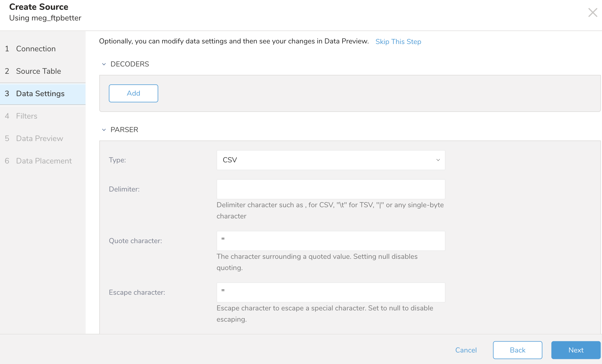Select the Data Settings step
Image resolution: width=602 pixels, height=364 pixels.
pyautogui.click(x=40, y=94)
